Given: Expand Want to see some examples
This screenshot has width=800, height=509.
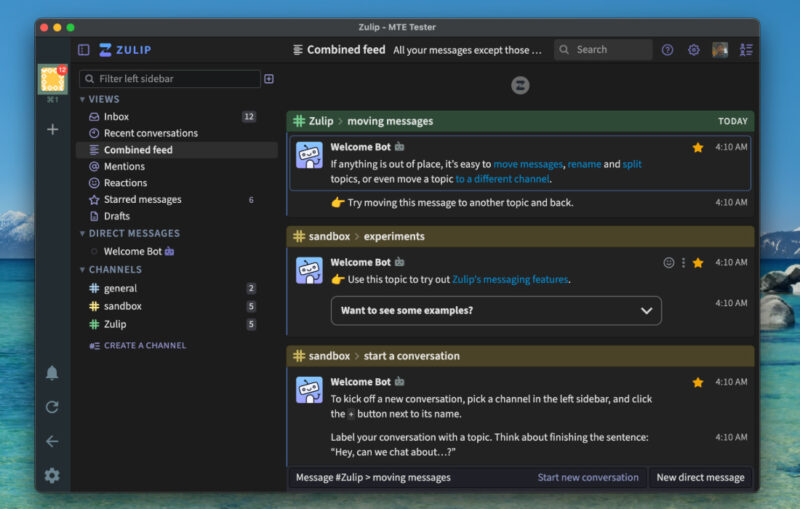Looking at the screenshot, I should 496,311.
